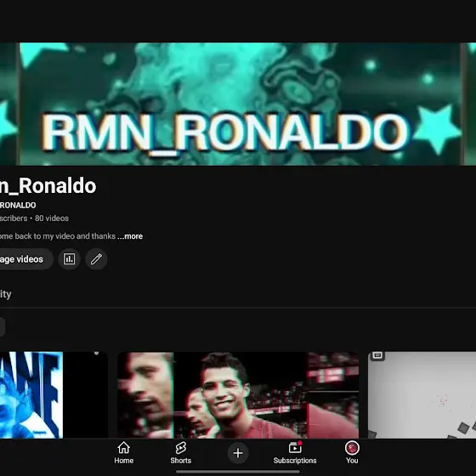This screenshot has width=476, height=476.
Task: Open the grey video thumbnail
Action: click(x=422, y=395)
